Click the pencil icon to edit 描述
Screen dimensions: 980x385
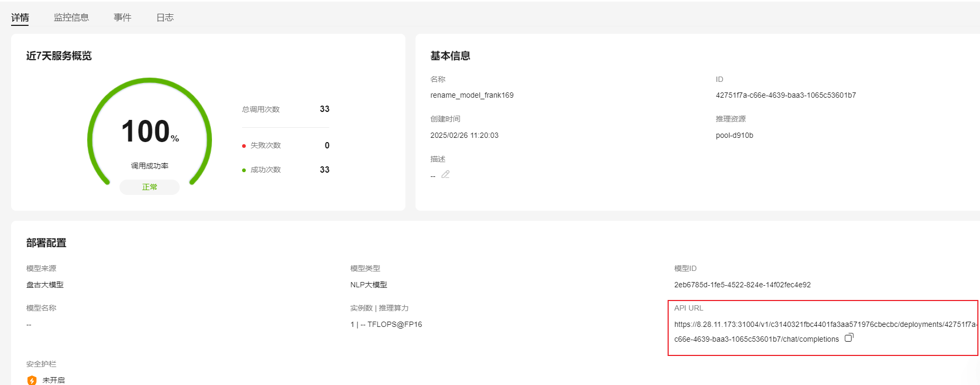[x=446, y=174]
